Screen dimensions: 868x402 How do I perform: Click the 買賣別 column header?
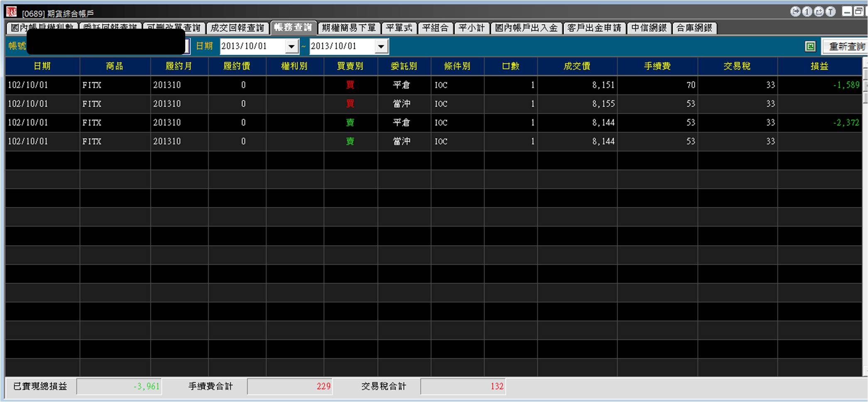351,66
